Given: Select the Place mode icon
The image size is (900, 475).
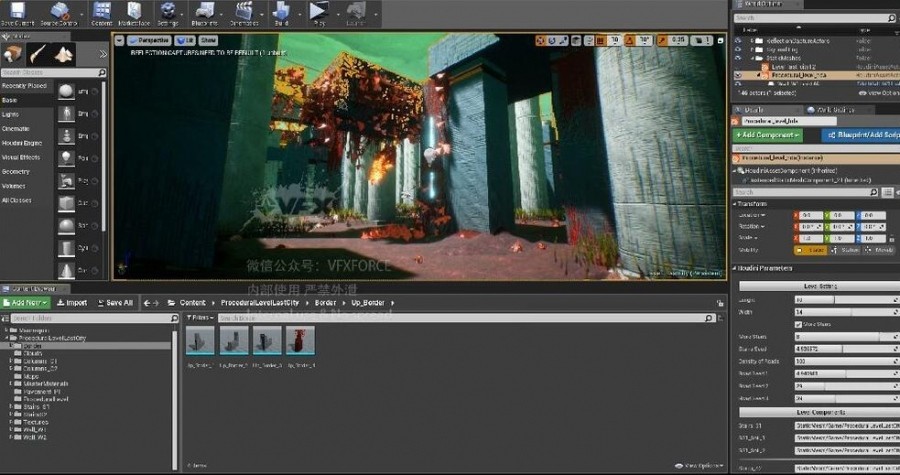Looking at the screenshot, I should [x=13, y=54].
